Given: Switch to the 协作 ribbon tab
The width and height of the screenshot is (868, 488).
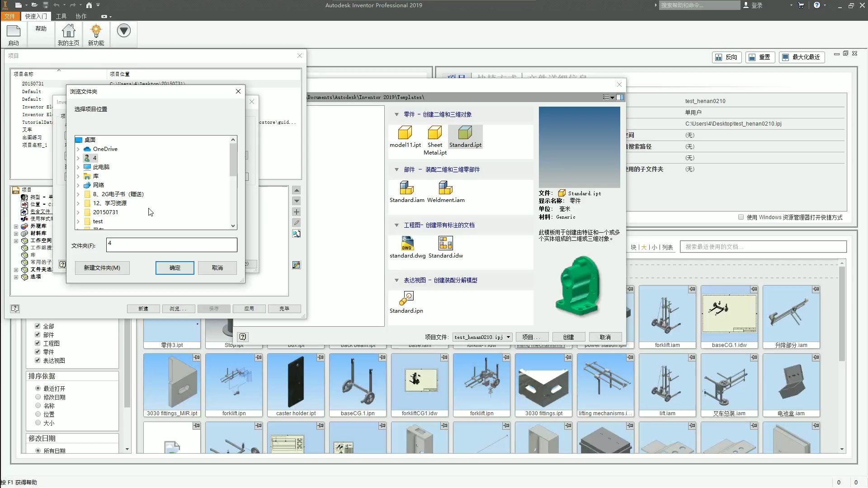Looking at the screenshot, I should point(81,16).
